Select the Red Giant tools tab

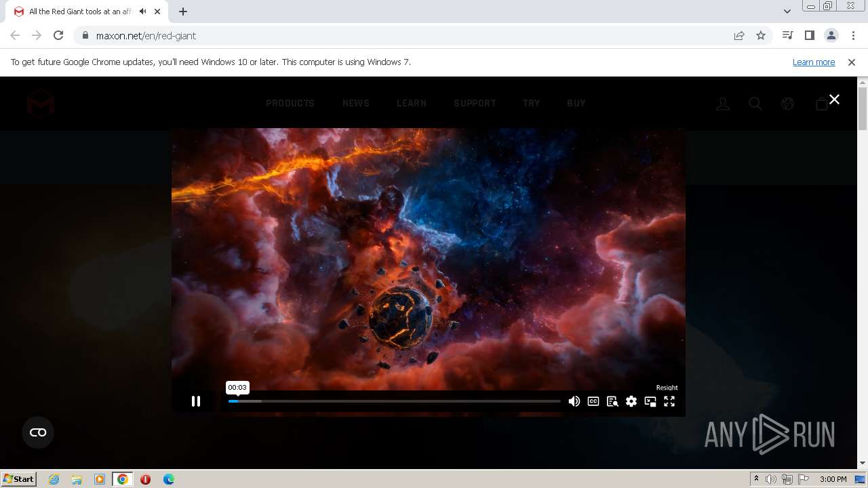click(x=79, y=12)
